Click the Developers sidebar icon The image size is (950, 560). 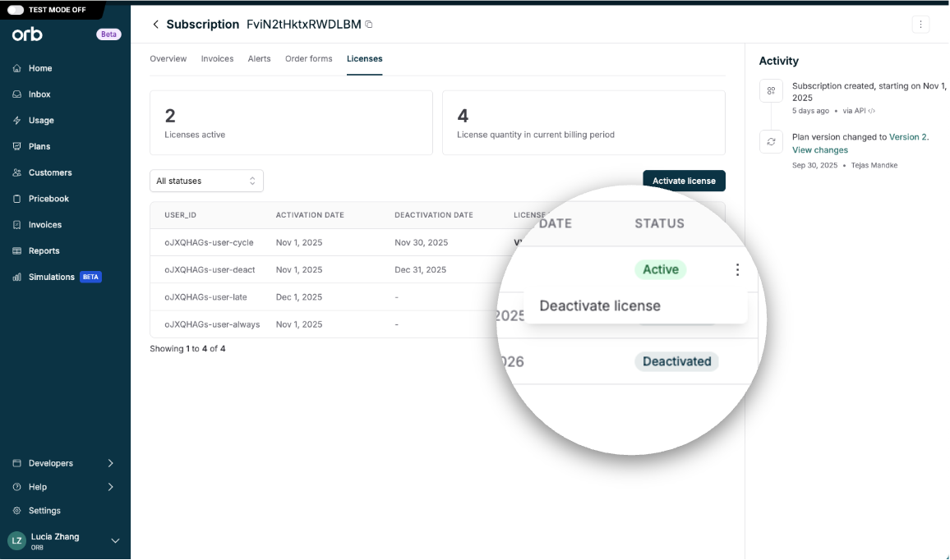(17, 463)
